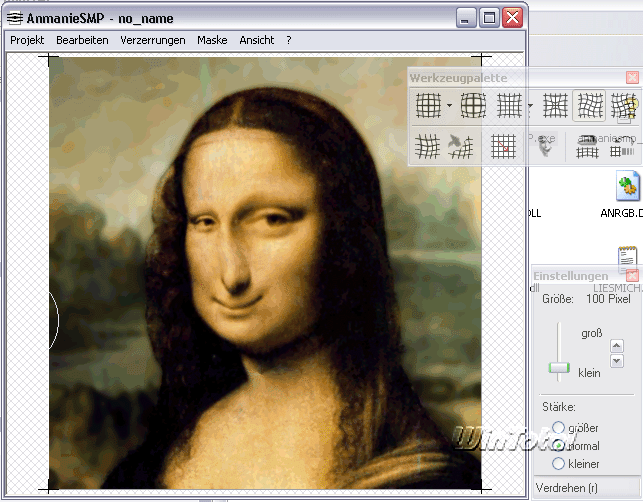Click the grid tool with the red arrow
Viewport: 643px width, 502px height.
[504, 147]
